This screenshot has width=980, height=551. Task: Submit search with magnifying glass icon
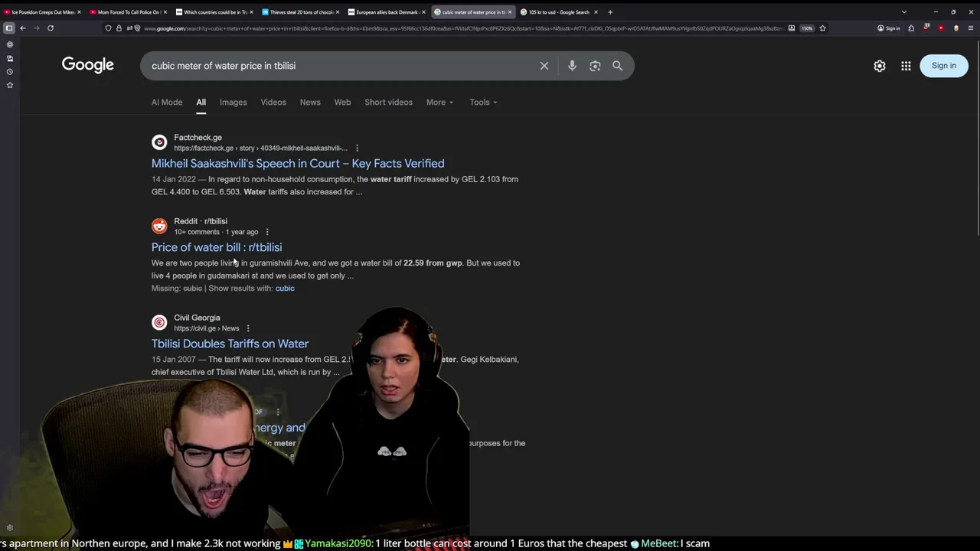point(618,66)
